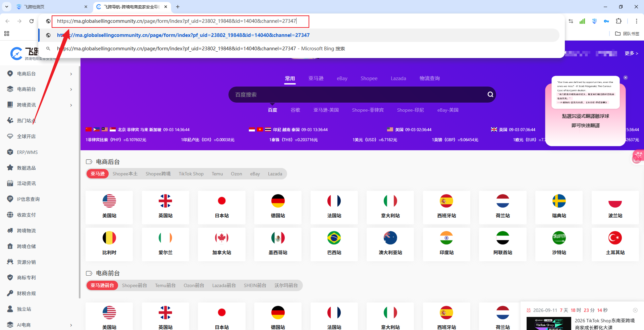Click the browser address bar URL field
Image resolution: width=644 pixels, height=330 pixels.
(180, 21)
